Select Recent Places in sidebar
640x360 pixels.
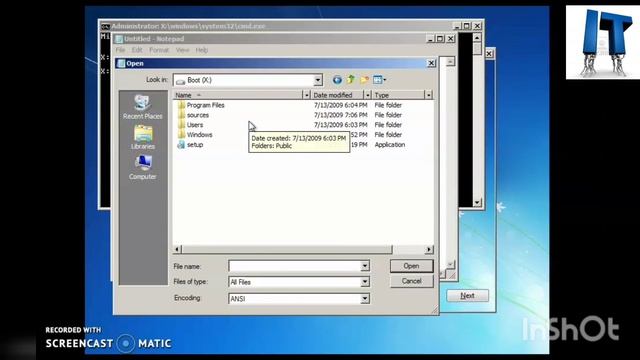click(142, 107)
